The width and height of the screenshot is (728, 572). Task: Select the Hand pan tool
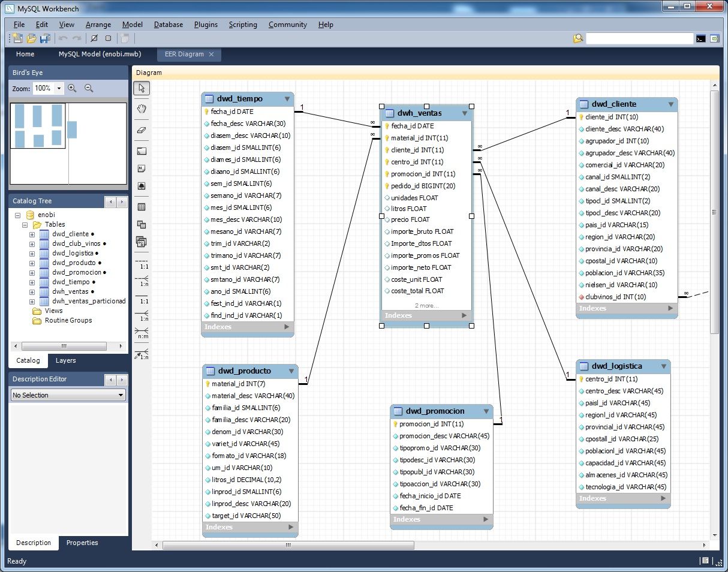pos(142,109)
